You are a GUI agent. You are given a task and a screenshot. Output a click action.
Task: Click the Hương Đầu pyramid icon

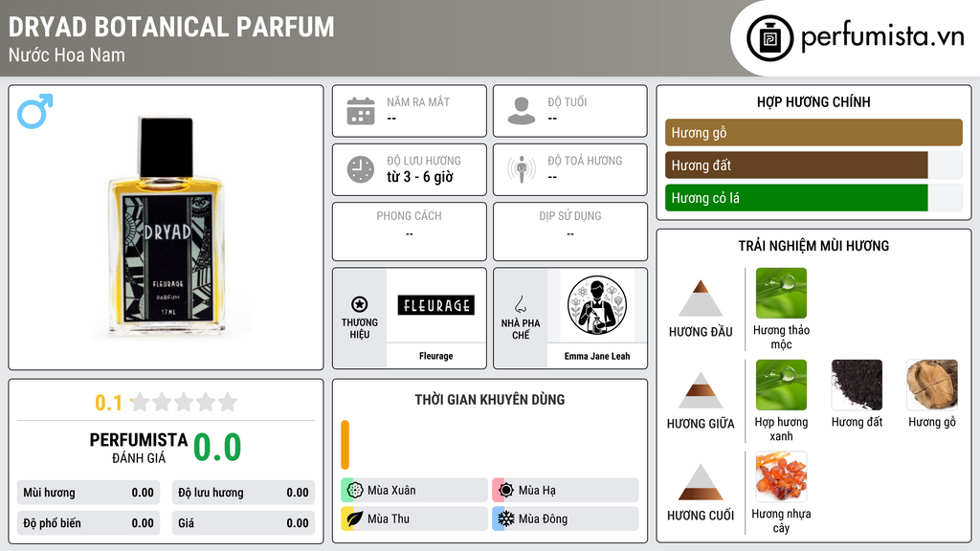pyautogui.click(x=701, y=298)
